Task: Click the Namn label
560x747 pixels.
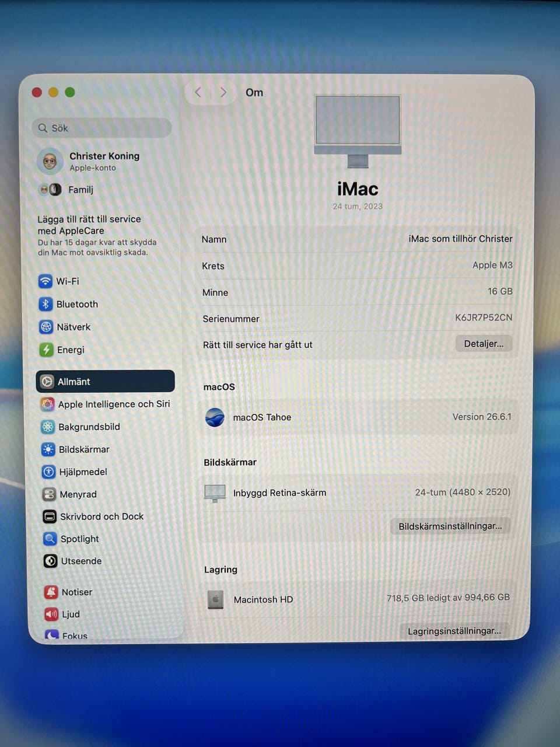Action: pos(214,239)
